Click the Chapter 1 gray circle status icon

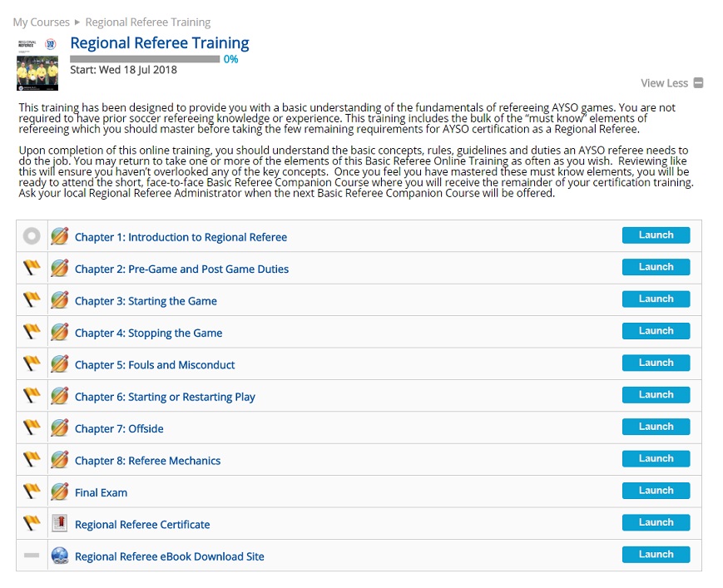[32, 236]
